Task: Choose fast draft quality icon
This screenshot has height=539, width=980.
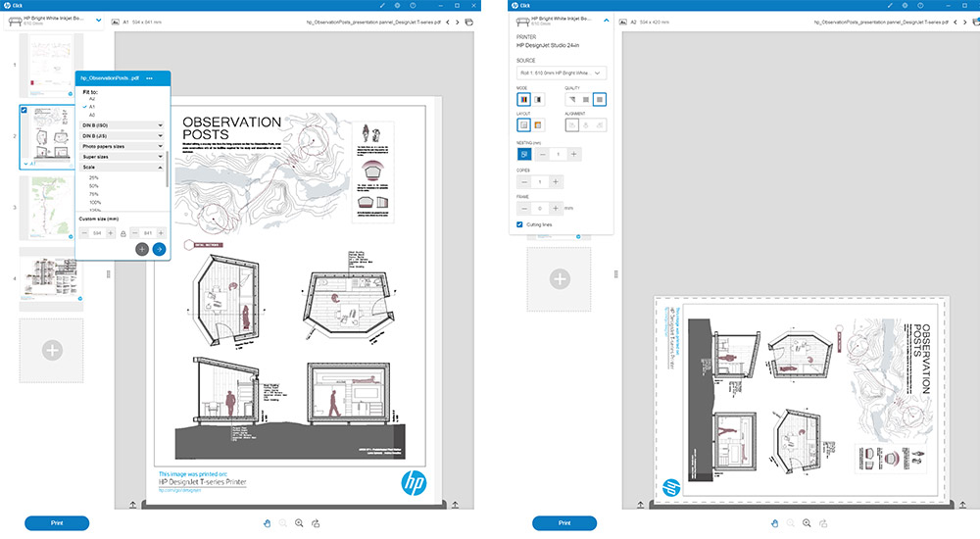Action: (x=572, y=99)
